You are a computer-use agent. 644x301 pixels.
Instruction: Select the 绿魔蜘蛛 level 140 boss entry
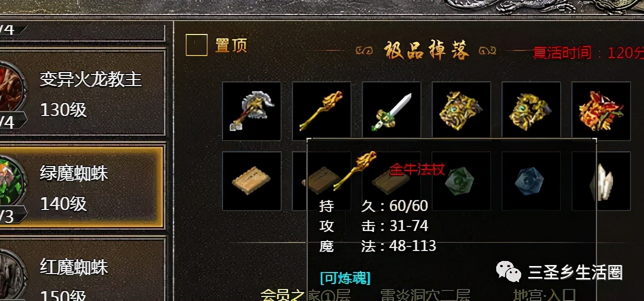[82, 187]
